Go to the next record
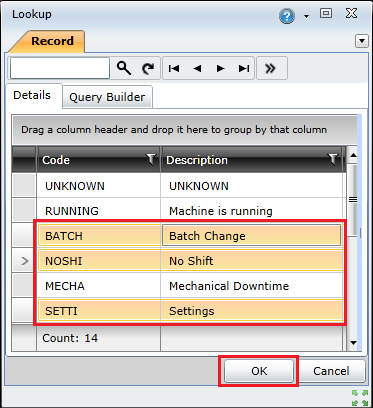The height and width of the screenshot is (408, 373). pyautogui.click(x=220, y=68)
